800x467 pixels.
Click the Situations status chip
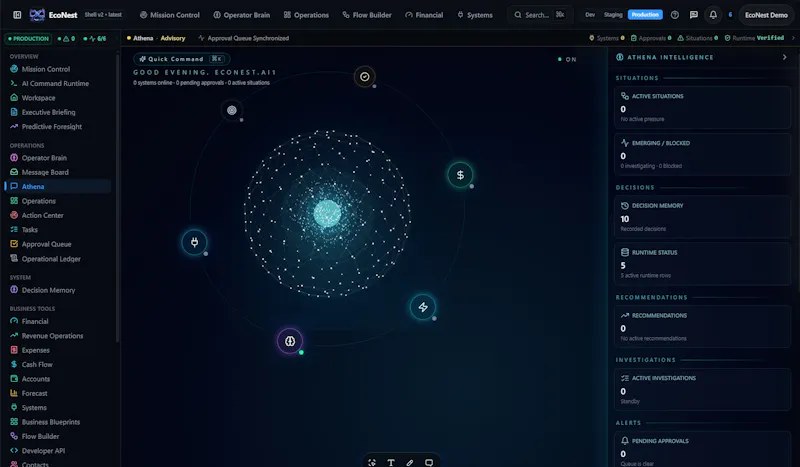click(x=697, y=38)
